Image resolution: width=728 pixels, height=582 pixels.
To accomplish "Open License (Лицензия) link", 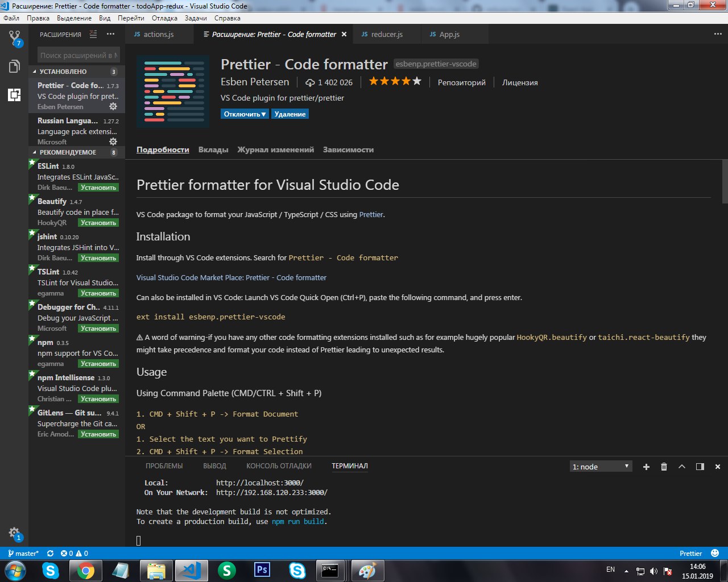I will tap(520, 82).
